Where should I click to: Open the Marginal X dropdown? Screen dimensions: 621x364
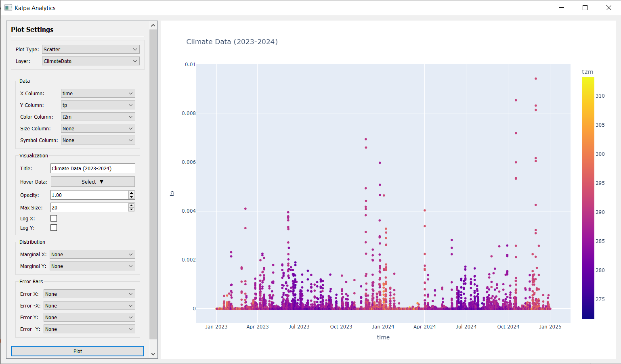tap(92, 254)
